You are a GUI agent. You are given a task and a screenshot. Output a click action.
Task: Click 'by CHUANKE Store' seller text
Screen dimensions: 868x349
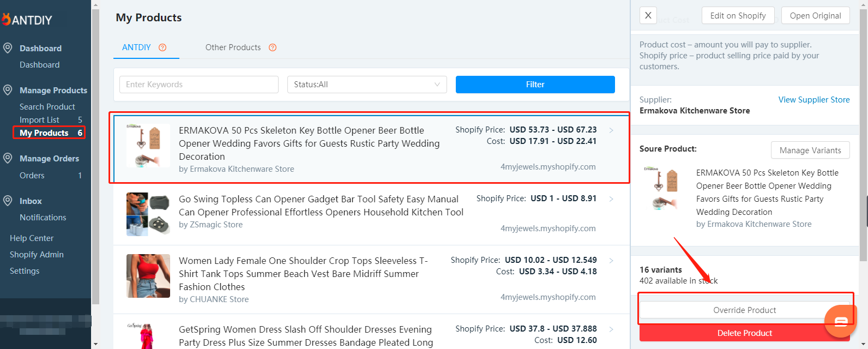point(214,299)
